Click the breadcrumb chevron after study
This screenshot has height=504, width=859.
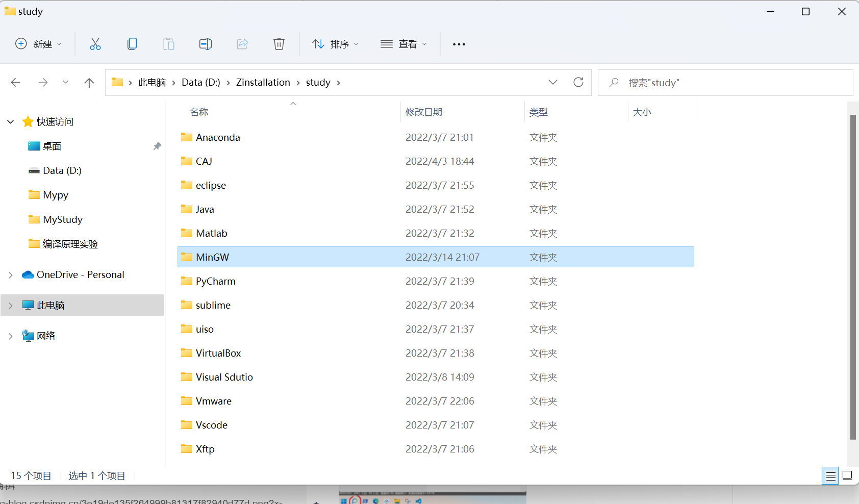pos(338,83)
